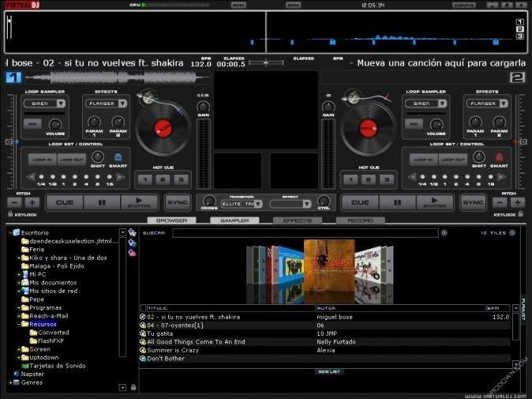Open the Config button in title bar
This screenshot has height=399, width=532.
(x=464, y=5)
